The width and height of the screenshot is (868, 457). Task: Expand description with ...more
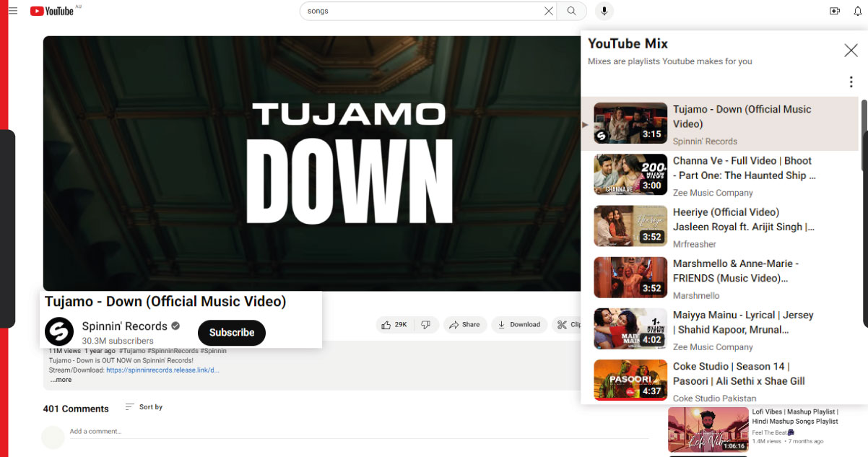click(x=61, y=380)
